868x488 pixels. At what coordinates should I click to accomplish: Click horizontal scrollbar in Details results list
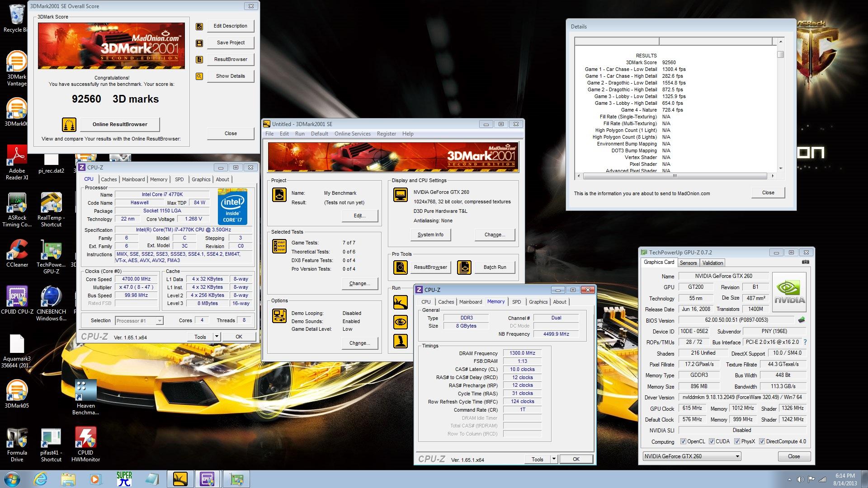[x=675, y=176]
